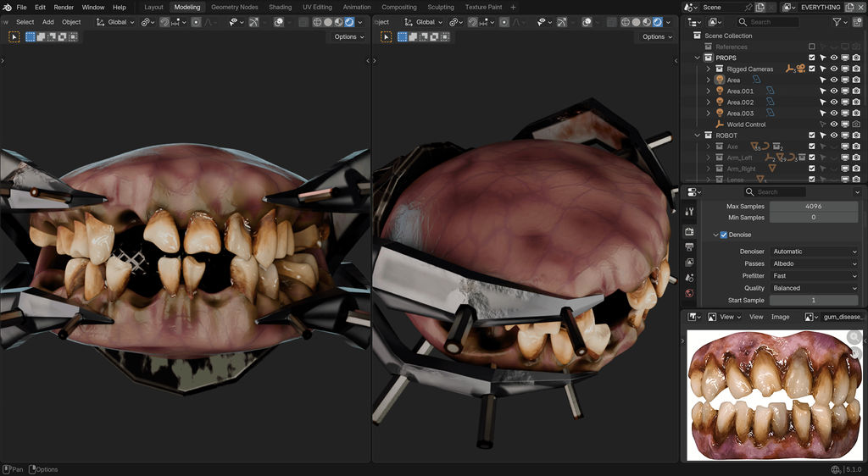Open the left viewport's Global orientation dropdown
This screenshot has width=868, height=476.
pos(115,22)
